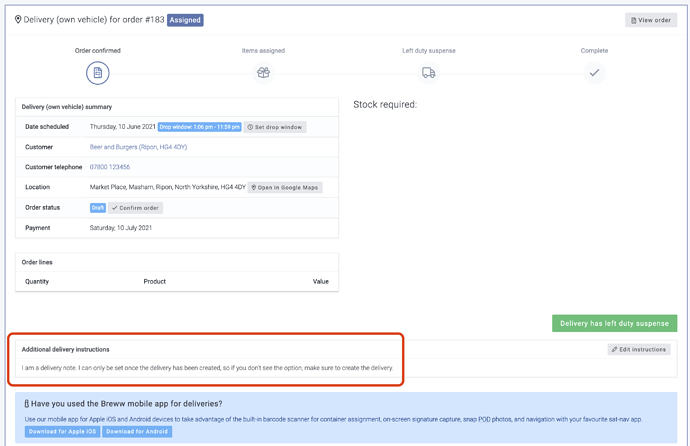Download the app for Apple iOS
The height and width of the screenshot is (446, 690).
coord(62,431)
